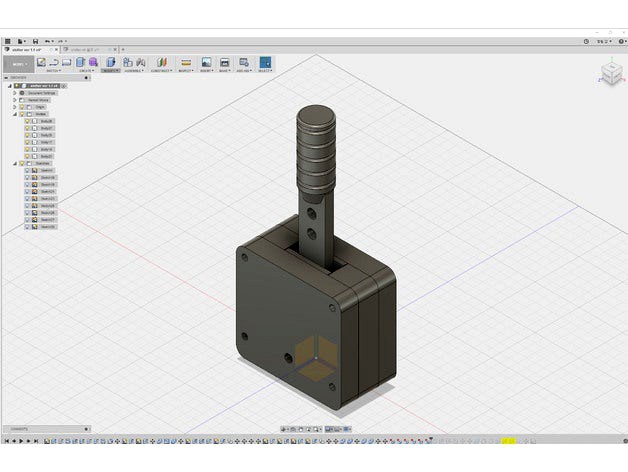Collapse the root component tree node
This screenshot has width=628, height=472.
pyautogui.click(x=10, y=86)
